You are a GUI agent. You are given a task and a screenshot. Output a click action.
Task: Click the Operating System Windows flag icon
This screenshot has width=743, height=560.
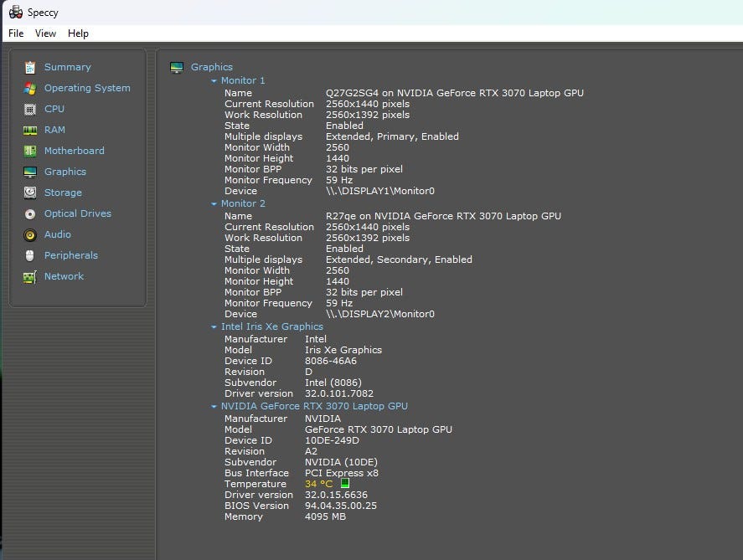point(30,88)
